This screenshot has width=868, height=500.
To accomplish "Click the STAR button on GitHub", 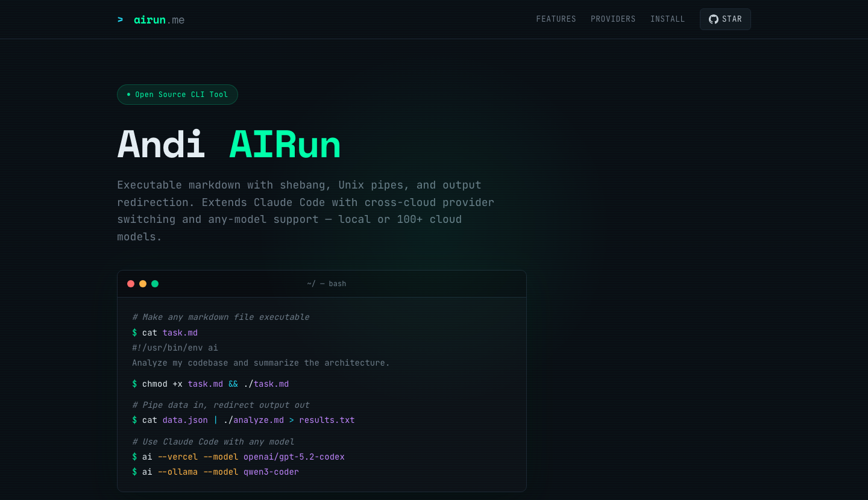I will tap(725, 19).
